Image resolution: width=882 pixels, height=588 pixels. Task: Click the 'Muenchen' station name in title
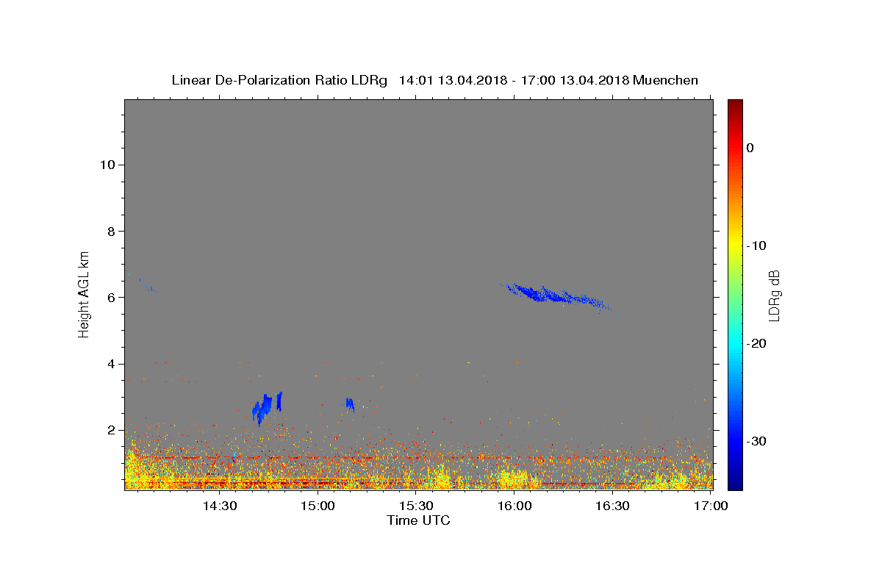665,80
